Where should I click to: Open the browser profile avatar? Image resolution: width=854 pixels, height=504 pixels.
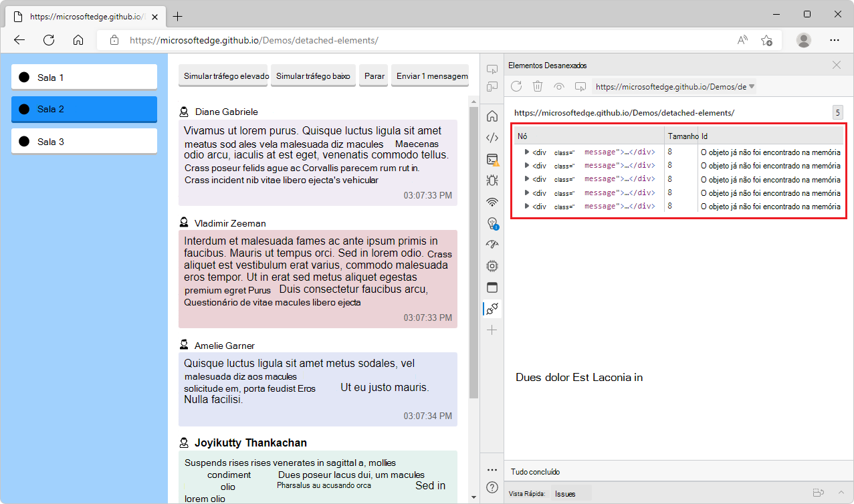(x=804, y=40)
